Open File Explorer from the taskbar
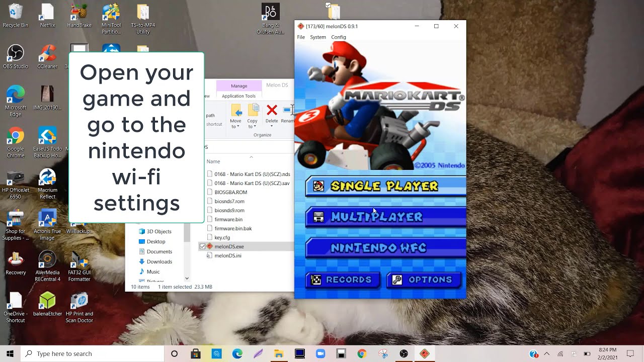The width and height of the screenshot is (644, 362). click(x=278, y=353)
